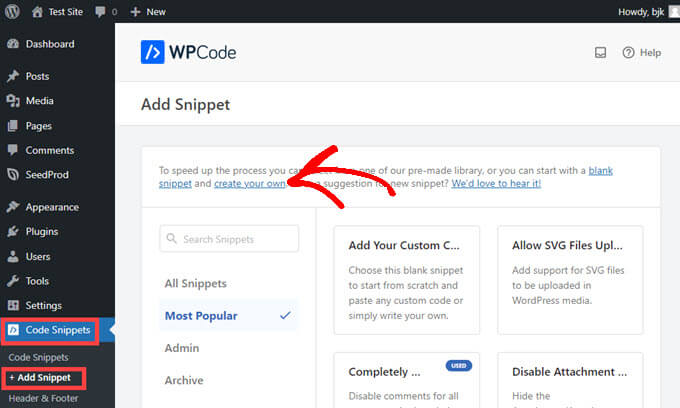Screen dimensions: 680x408
Task: Open the Test Site home icon
Action: 38,11
